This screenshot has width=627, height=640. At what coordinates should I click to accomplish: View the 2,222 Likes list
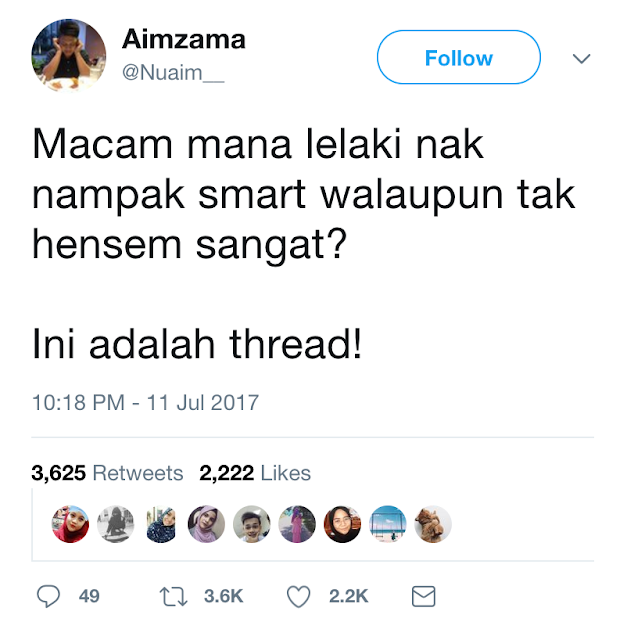[x=255, y=473]
